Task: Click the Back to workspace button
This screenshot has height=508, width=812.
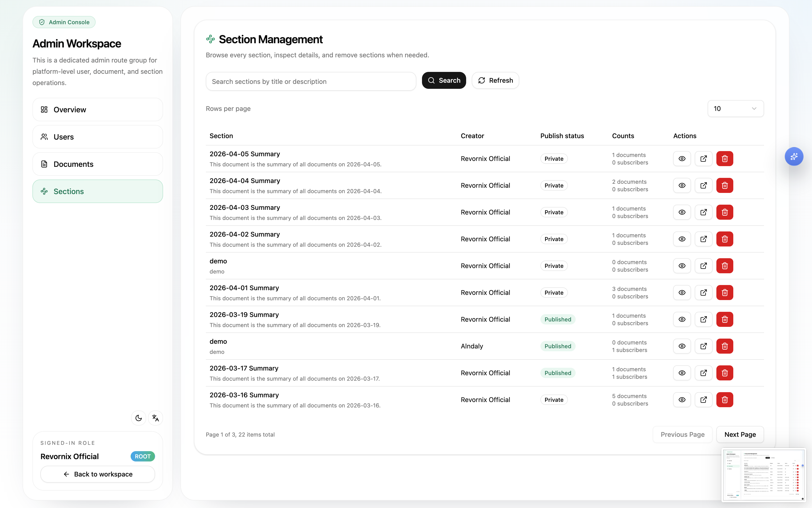Action: click(x=98, y=474)
